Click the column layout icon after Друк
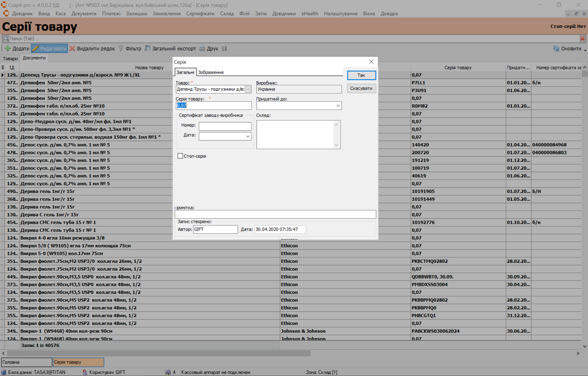Image resolution: width=588 pixels, height=376 pixels. point(224,49)
